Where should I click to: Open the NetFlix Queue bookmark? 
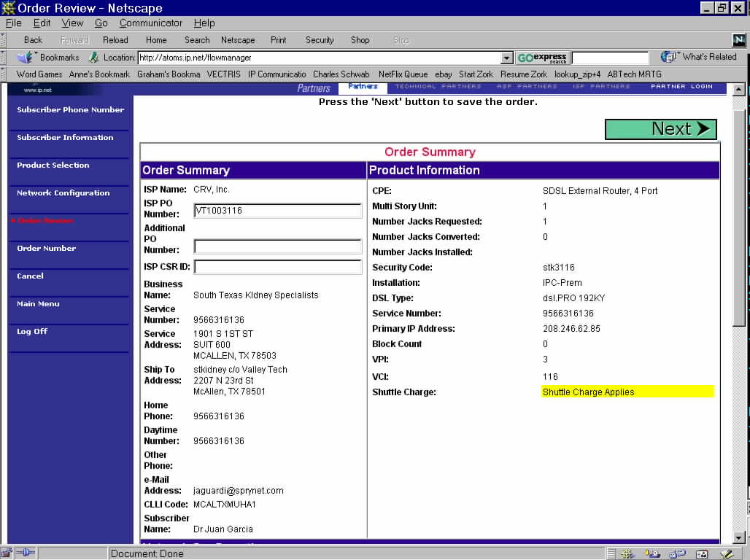click(x=403, y=74)
